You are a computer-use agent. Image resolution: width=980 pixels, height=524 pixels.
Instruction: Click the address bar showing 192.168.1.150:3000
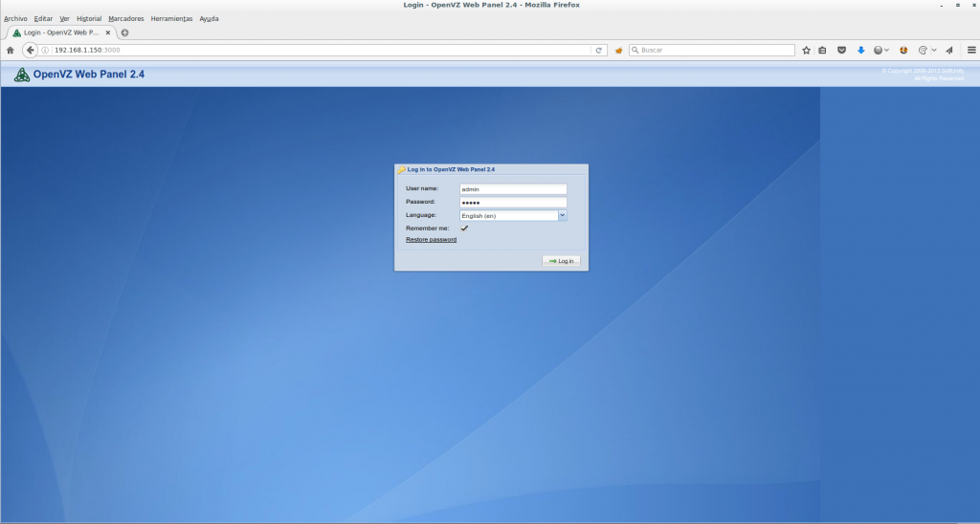[320, 50]
